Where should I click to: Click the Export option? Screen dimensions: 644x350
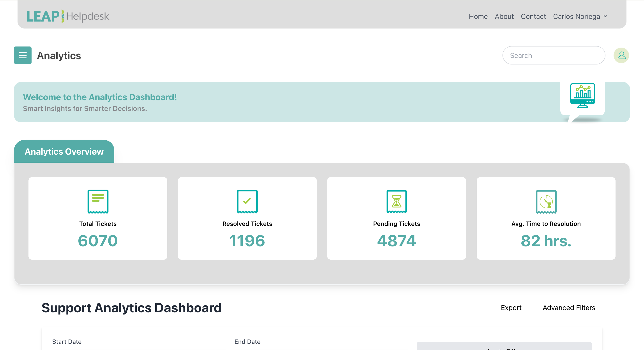click(511, 308)
